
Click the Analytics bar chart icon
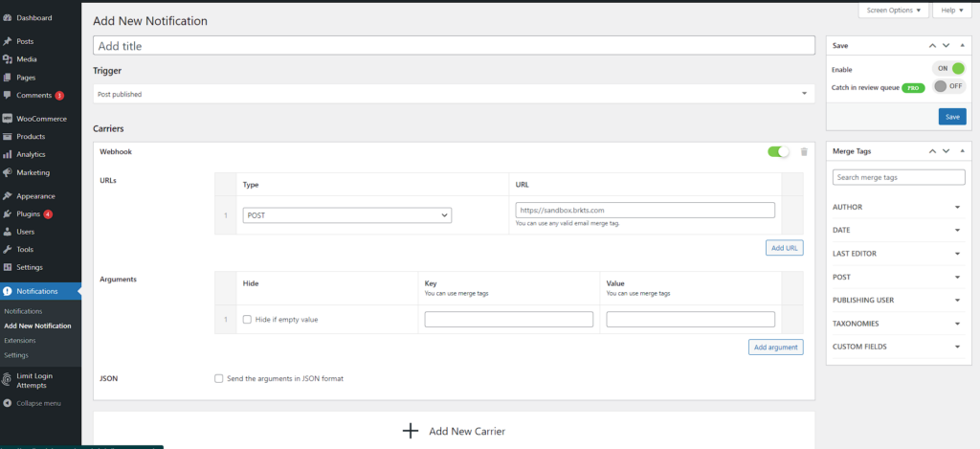tap(8, 154)
